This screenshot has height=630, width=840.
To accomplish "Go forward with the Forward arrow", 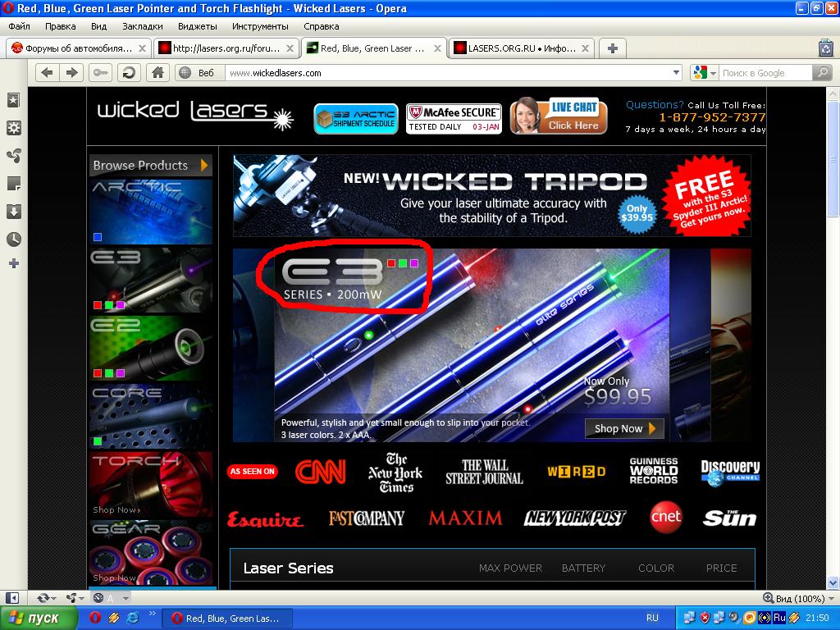I will [72, 72].
